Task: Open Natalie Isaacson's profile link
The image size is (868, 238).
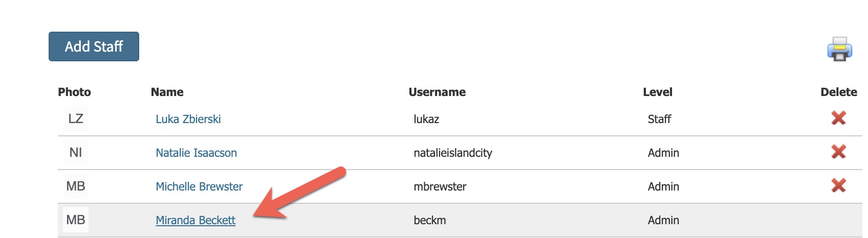Action: [x=196, y=153]
